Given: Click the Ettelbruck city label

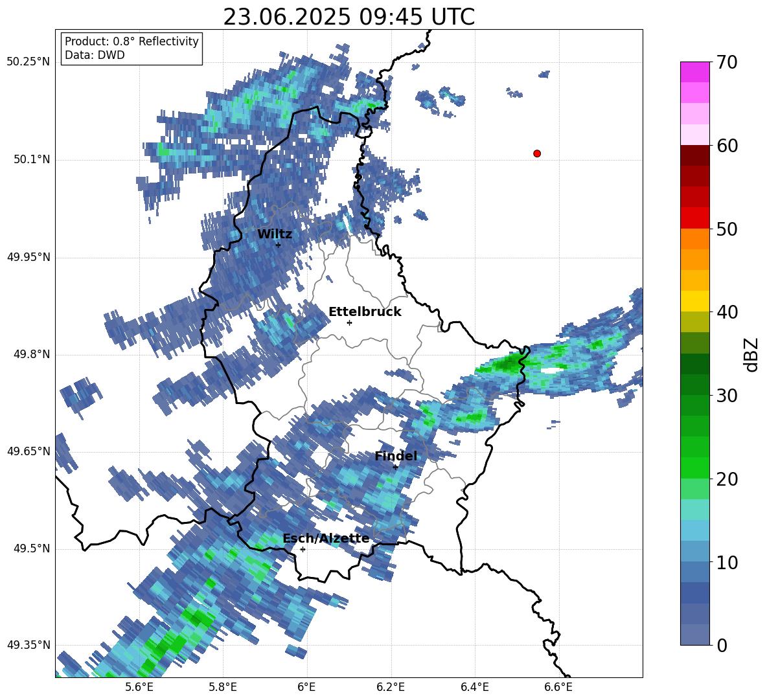Looking at the screenshot, I should click(365, 312).
